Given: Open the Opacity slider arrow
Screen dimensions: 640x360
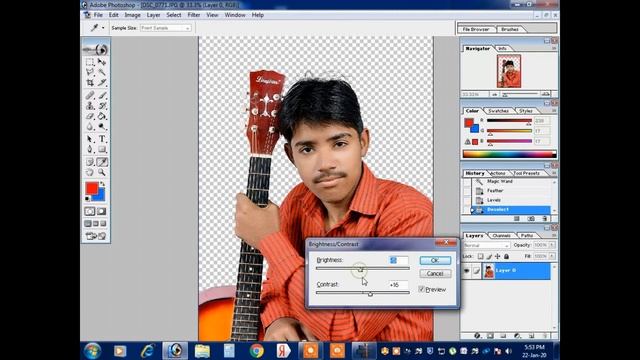Looking at the screenshot, I should click(552, 245).
